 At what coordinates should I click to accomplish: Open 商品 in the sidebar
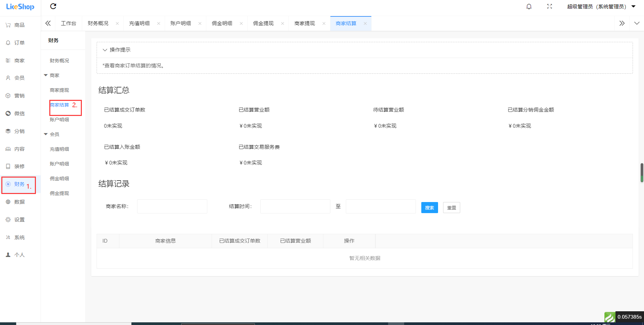19,25
